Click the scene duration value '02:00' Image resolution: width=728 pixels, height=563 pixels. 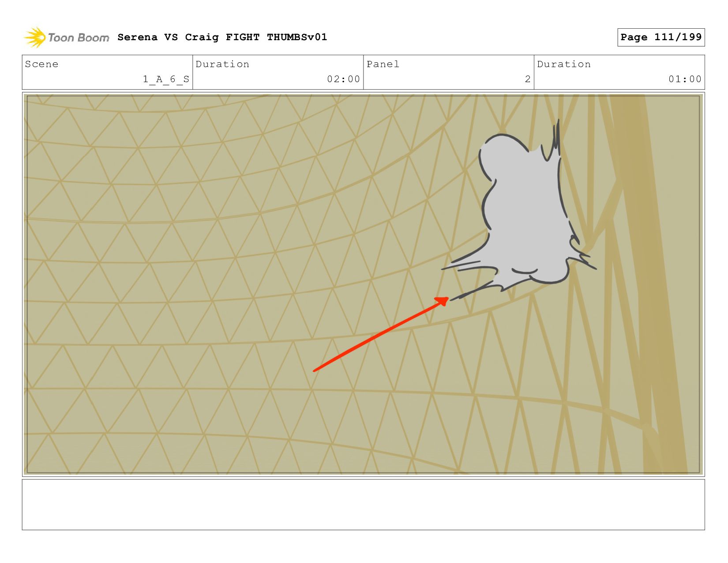[343, 79]
